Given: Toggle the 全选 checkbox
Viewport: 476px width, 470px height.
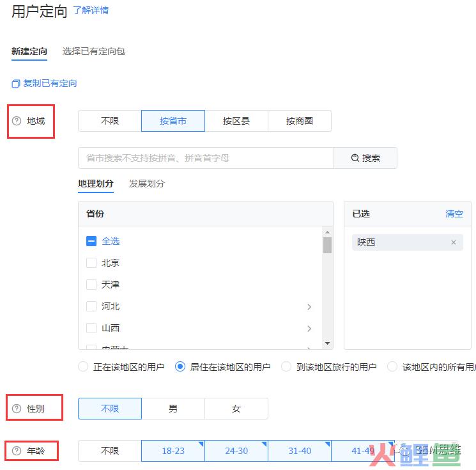Looking at the screenshot, I should click(91, 241).
